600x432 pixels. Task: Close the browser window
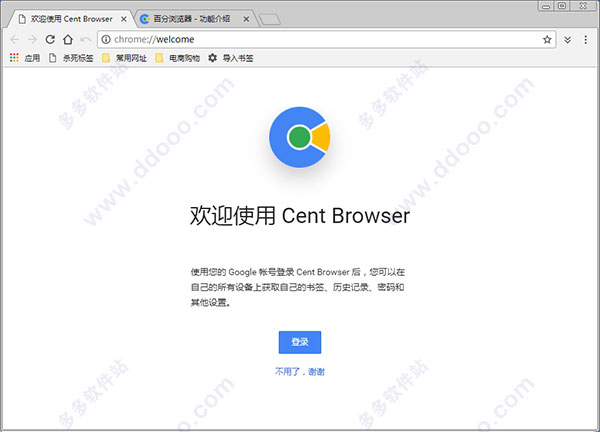click(x=583, y=6)
